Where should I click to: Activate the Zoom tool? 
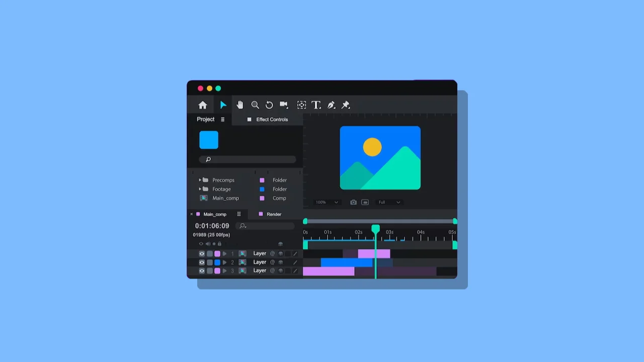(255, 105)
